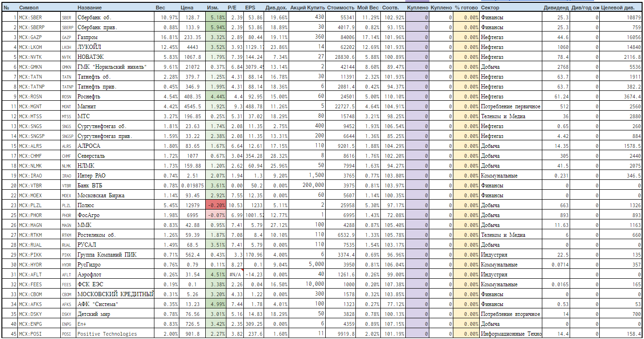Click ФСК ЕЭС shares cell 10,000
The image size is (644, 339).
307,284
